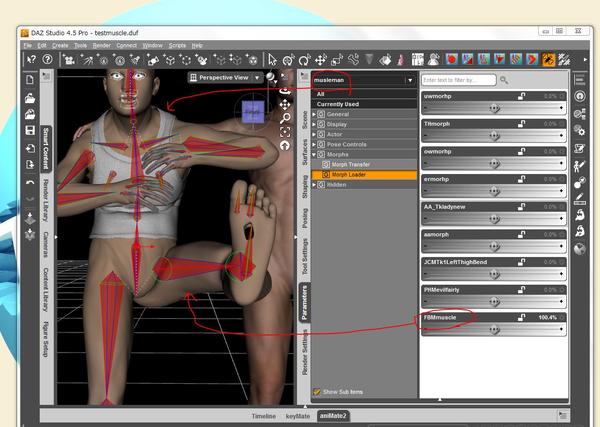Click the view cube in viewport
Screen dimensions: 600x427
[253, 111]
